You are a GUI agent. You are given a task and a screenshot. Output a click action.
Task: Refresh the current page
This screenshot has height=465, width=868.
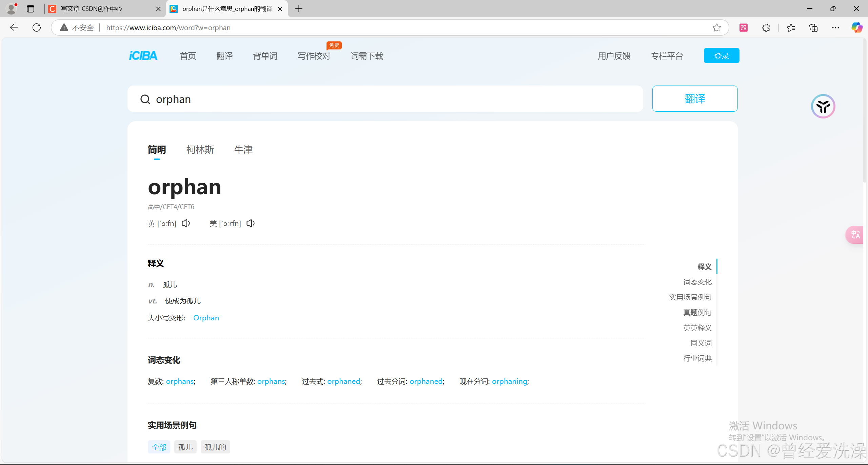click(x=37, y=27)
